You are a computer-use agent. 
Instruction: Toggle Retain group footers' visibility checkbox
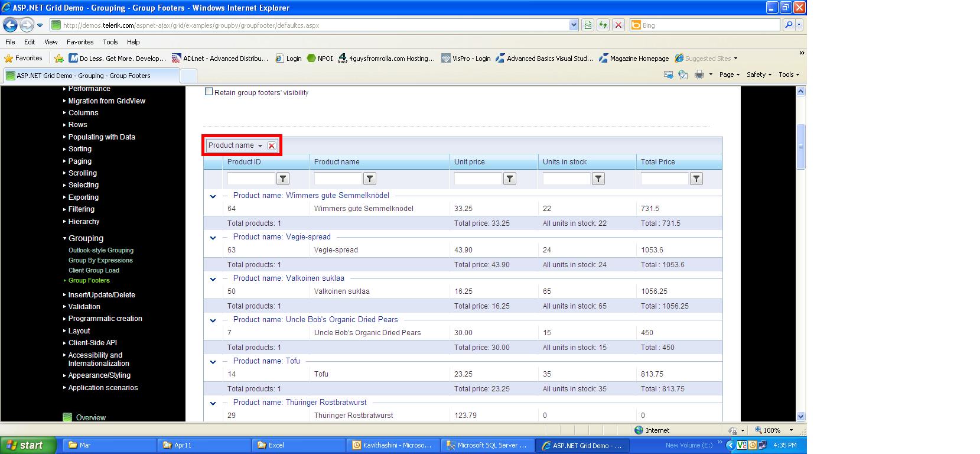(209, 92)
